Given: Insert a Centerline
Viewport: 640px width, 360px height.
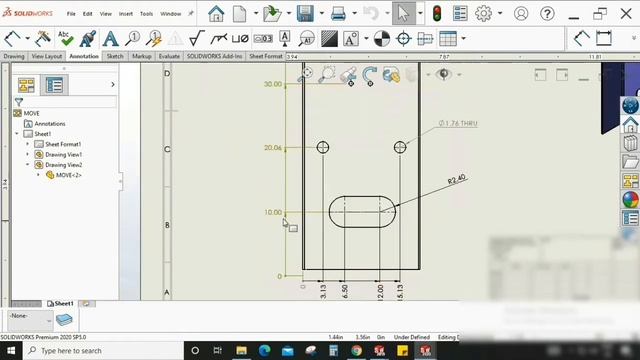Looking at the screenshot, I should [425, 39].
